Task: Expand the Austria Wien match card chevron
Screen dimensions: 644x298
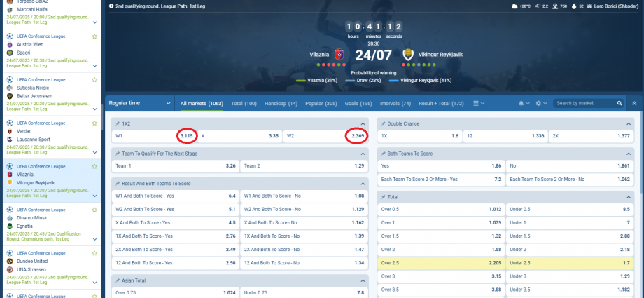Action: point(95,66)
